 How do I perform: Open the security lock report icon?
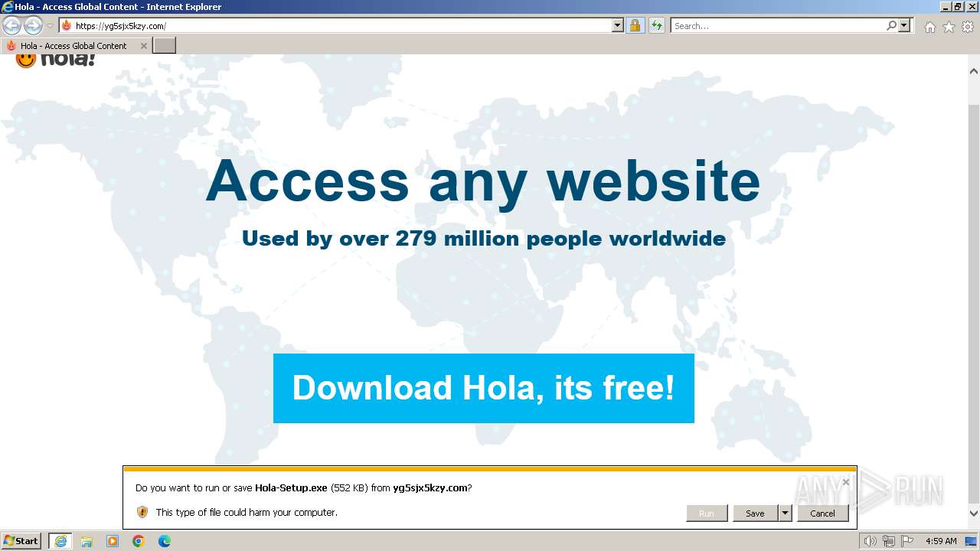click(x=635, y=26)
